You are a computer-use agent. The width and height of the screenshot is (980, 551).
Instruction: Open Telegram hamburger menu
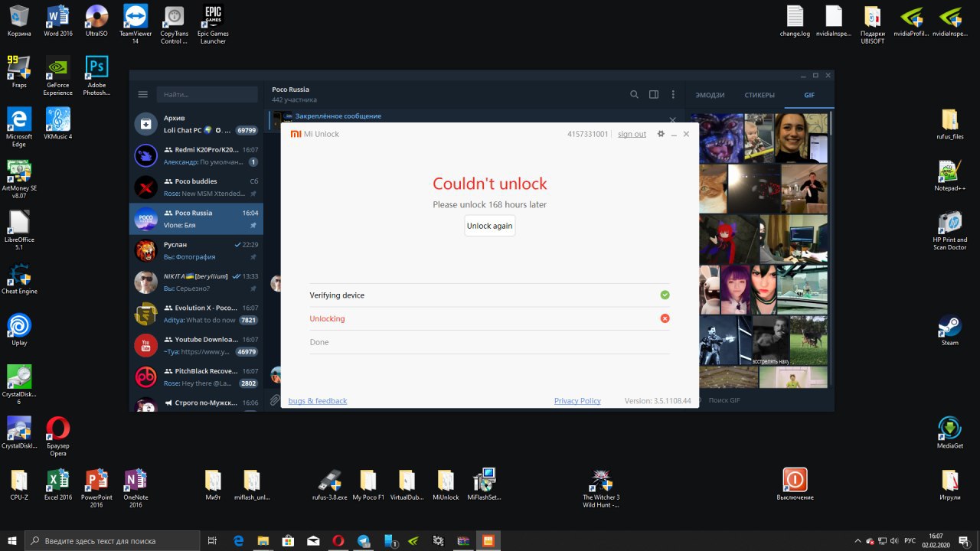tap(142, 94)
